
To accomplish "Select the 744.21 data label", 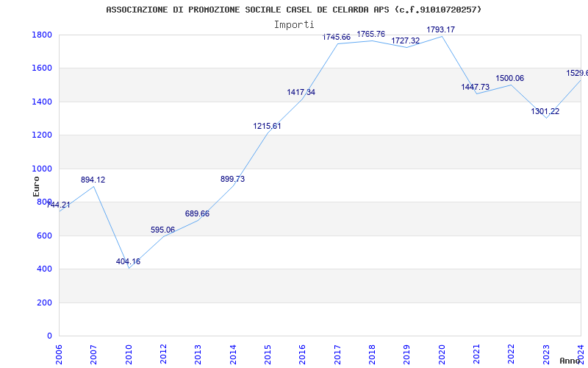I will coord(58,205).
